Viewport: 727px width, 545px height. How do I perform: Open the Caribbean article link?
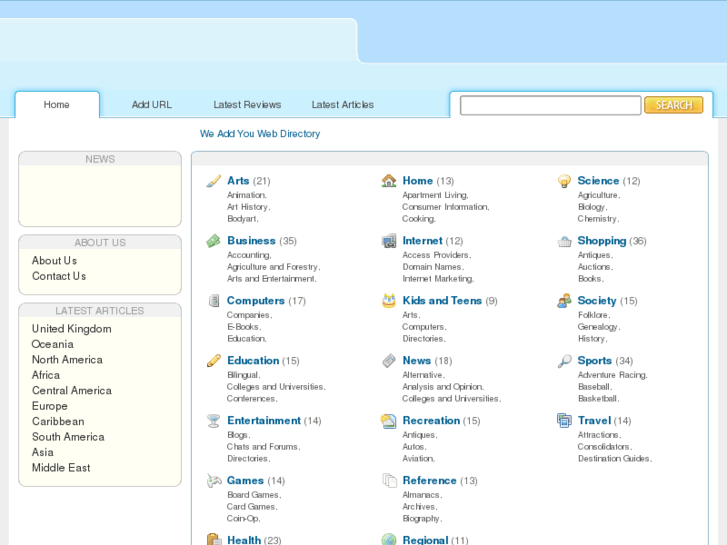58,421
